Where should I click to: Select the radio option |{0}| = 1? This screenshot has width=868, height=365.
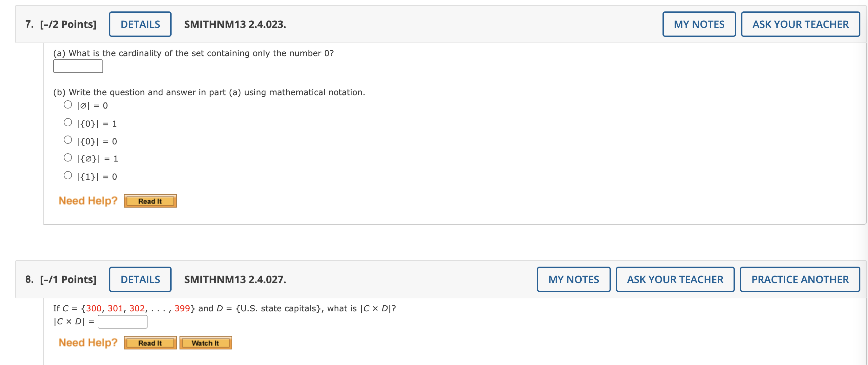[x=68, y=122]
